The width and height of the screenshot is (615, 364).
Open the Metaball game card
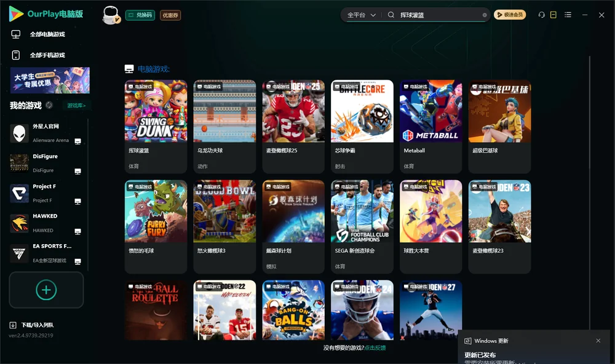click(x=430, y=127)
